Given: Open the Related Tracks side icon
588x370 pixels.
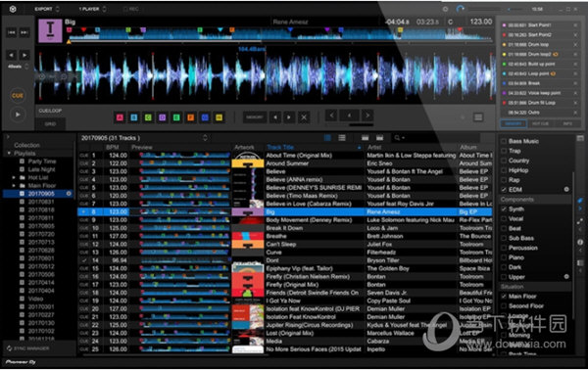Looking at the screenshot, I should (580, 221).
